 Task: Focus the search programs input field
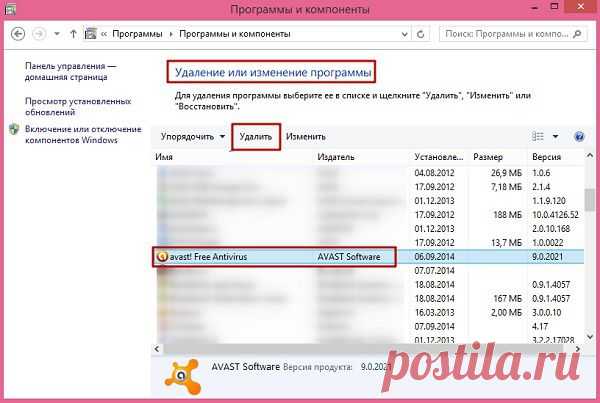pyautogui.click(x=507, y=34)
